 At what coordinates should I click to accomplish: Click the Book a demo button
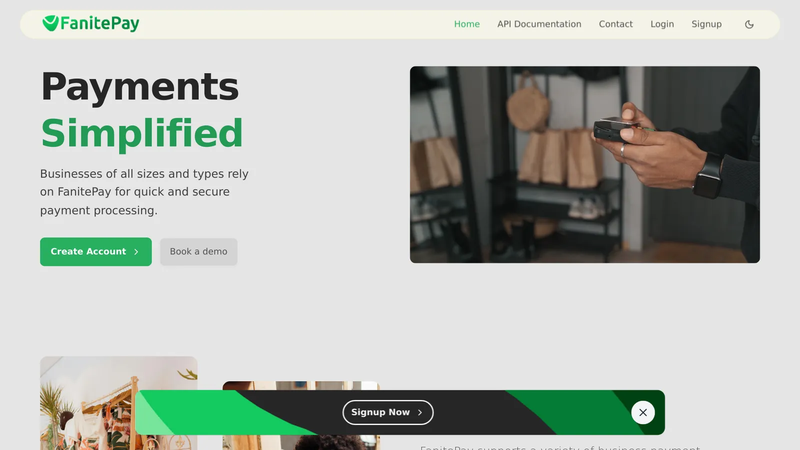point(198,252)
